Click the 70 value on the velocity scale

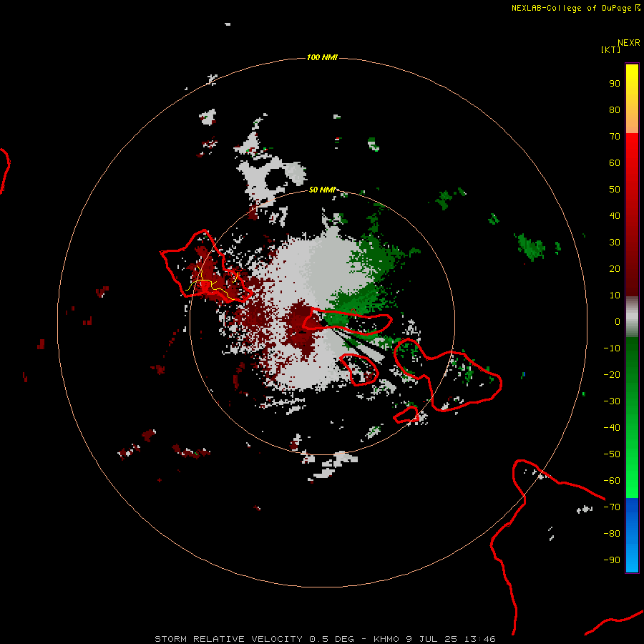click(615, 137)
